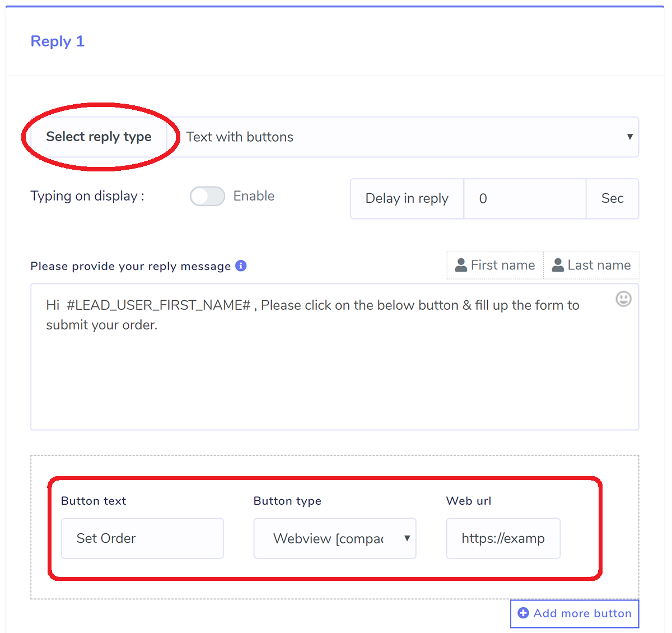Click the reply type dropdown caret

tap(629, 137)
